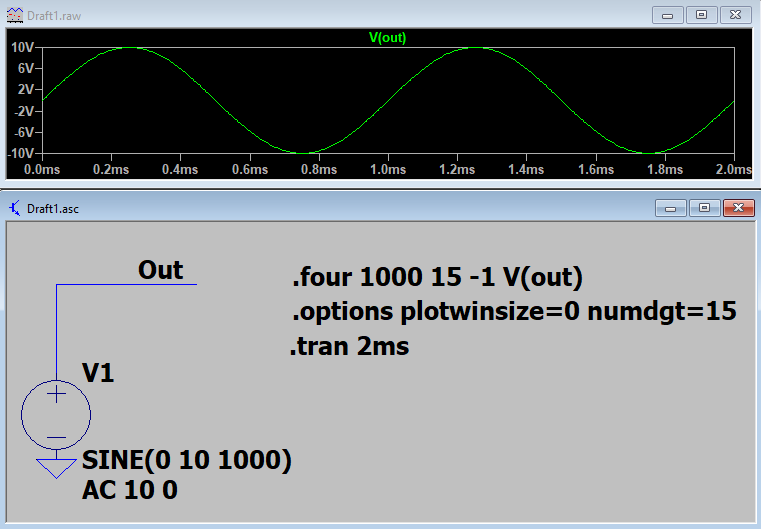Click the 1.0ms time axis label
The height and width of the screenshot is (529, 761).
[388, 169]
